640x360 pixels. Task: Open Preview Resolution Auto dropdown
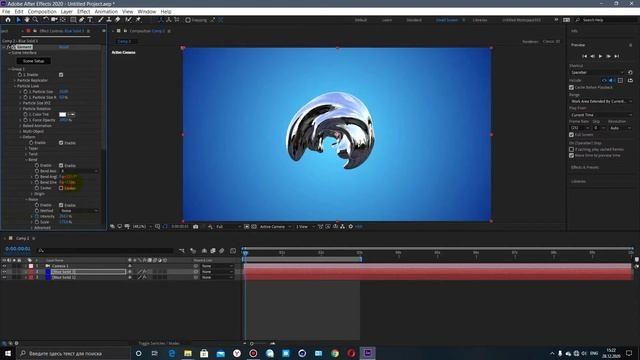[620, 128]
